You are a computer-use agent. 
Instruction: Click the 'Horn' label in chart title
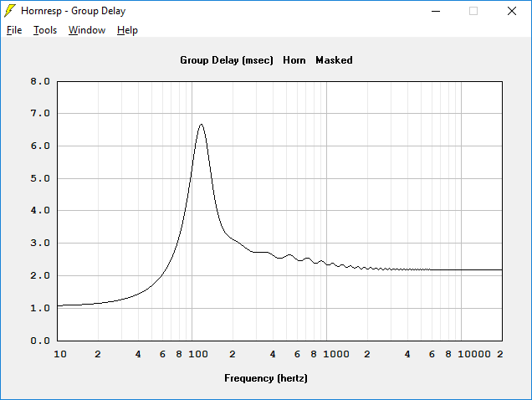coord(294,60)
